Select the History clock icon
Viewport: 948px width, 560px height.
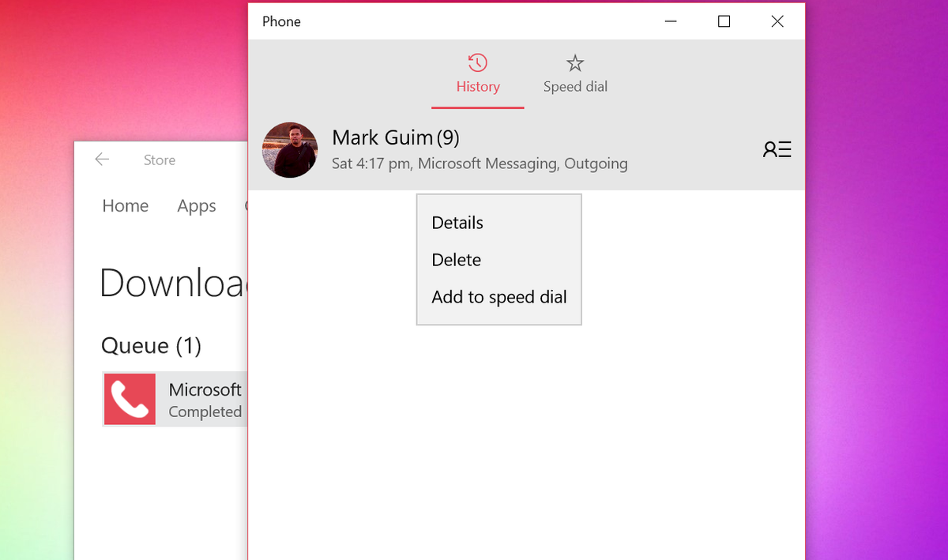click(477, 62)
